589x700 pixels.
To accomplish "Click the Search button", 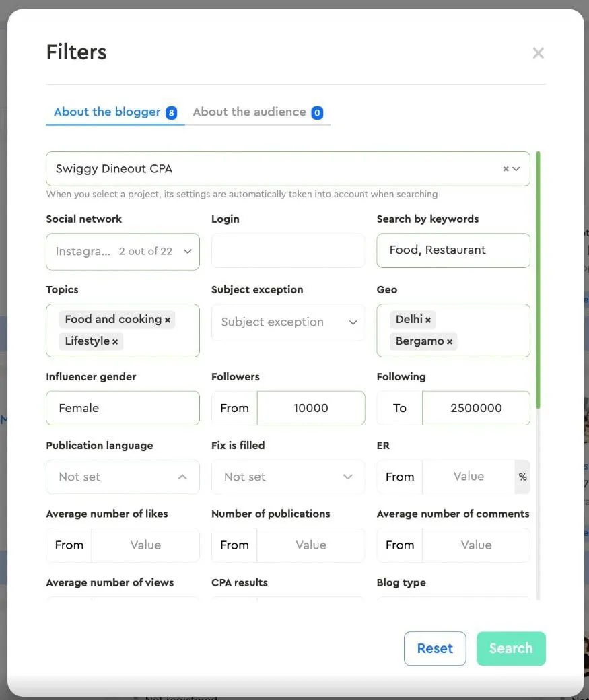I will (x=511, y=648).
